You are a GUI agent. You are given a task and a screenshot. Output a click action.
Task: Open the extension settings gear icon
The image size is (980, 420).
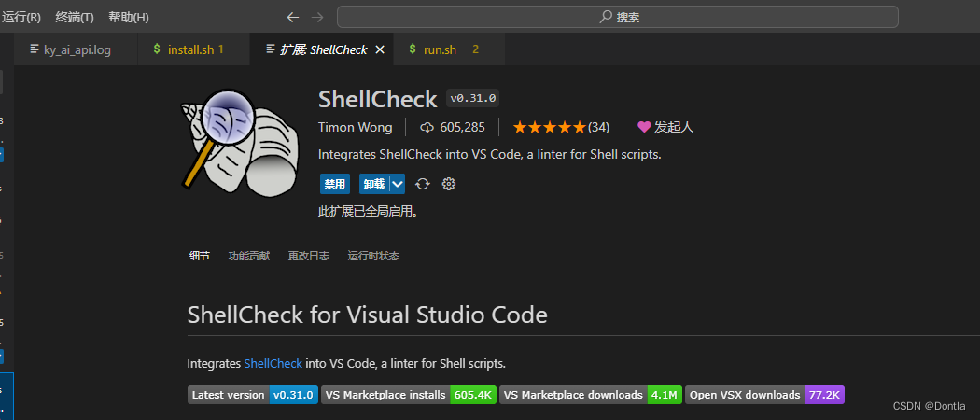point(449,184)
